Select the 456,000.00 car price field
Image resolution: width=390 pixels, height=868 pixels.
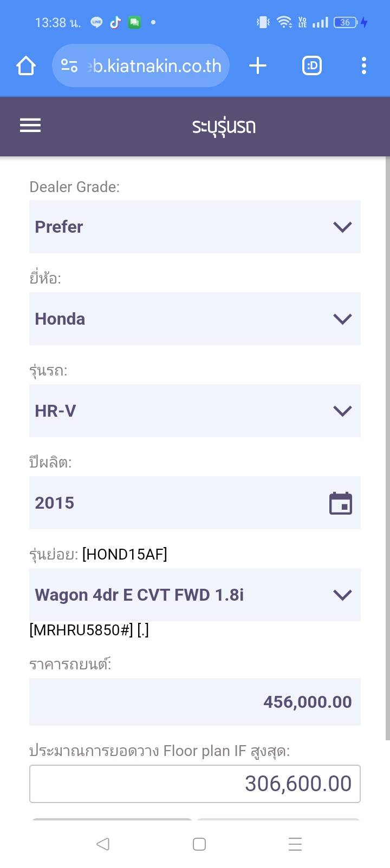coord(195,702)
